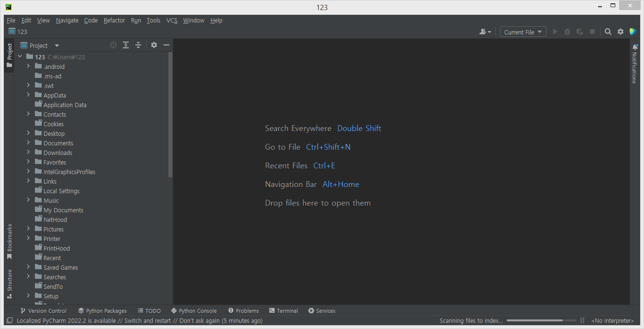Open the Version Control tool window
The height and width of the screenshot is (329, 644).
pyautogui.click(x=43, y=311)
